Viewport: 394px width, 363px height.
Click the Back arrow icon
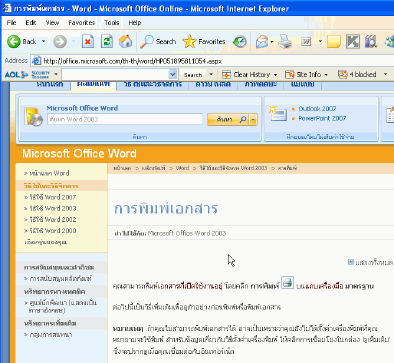coord(14,42)
